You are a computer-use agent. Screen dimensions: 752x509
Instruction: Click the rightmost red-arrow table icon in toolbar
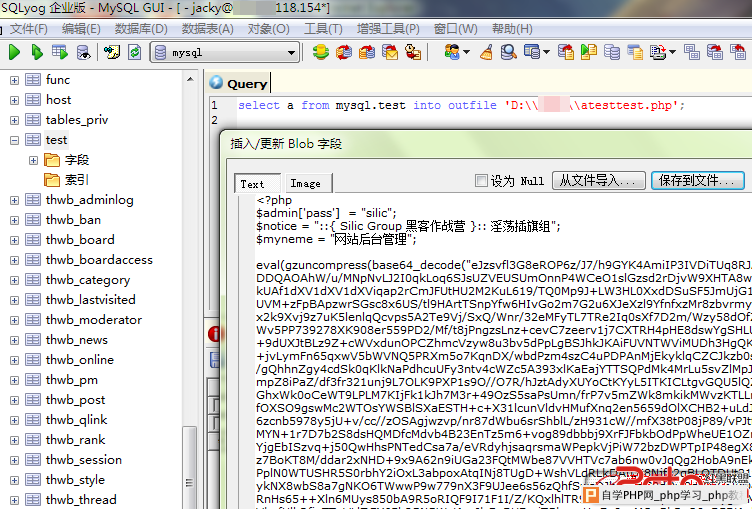click(738, 52)
